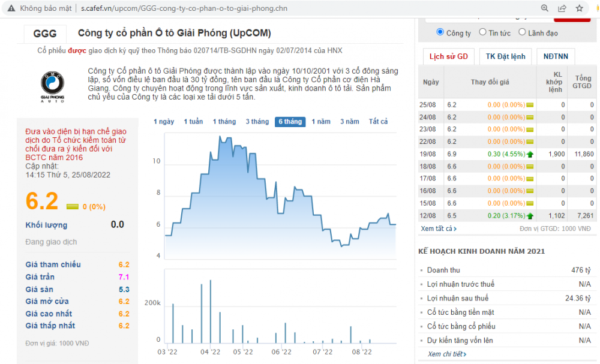Image resolution: width=600 pixels, height=364 pixels.
Task: Click the green up arrow on 12/08 row
Action: [530, 215]
